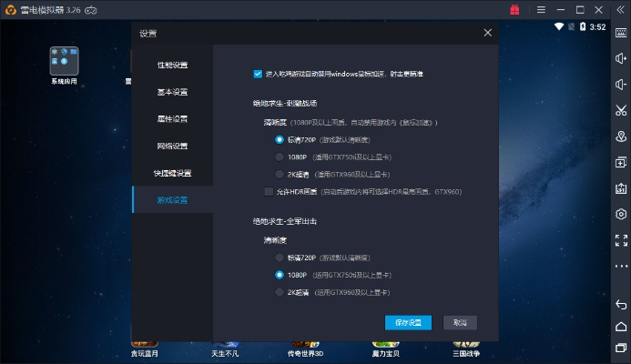Click the gamepad icon in title bar
This screenshot has height=364, width=631.
pos(92,9)
